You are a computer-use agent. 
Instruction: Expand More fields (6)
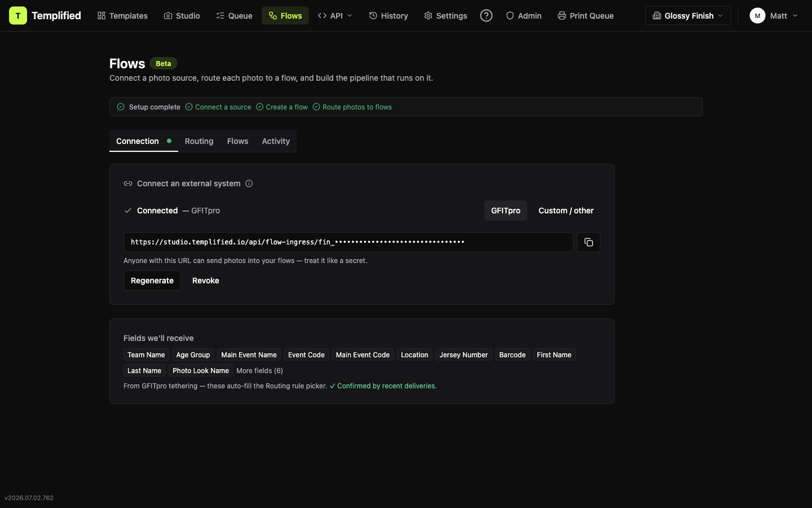click(259, 371)
